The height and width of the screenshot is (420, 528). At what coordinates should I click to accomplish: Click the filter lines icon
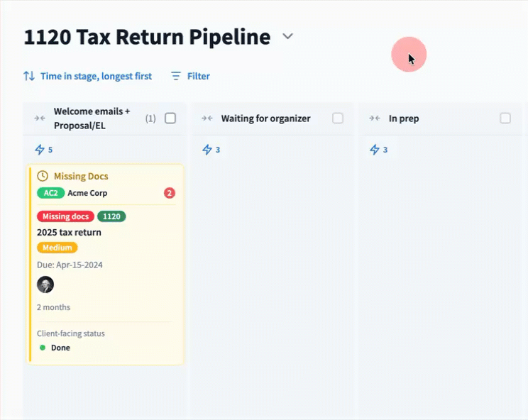[x=177, y=76]
